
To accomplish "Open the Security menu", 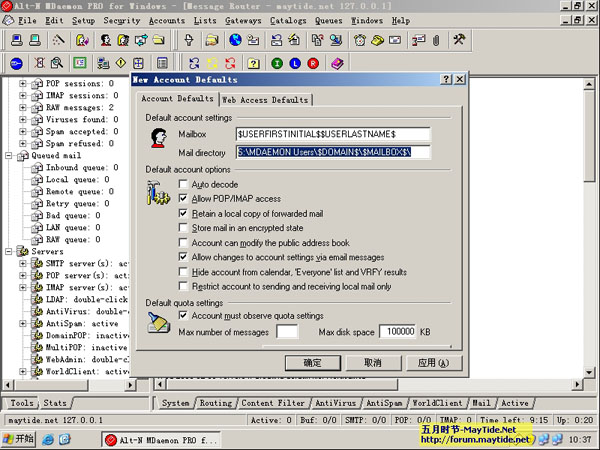I will (x=121, y=20).
